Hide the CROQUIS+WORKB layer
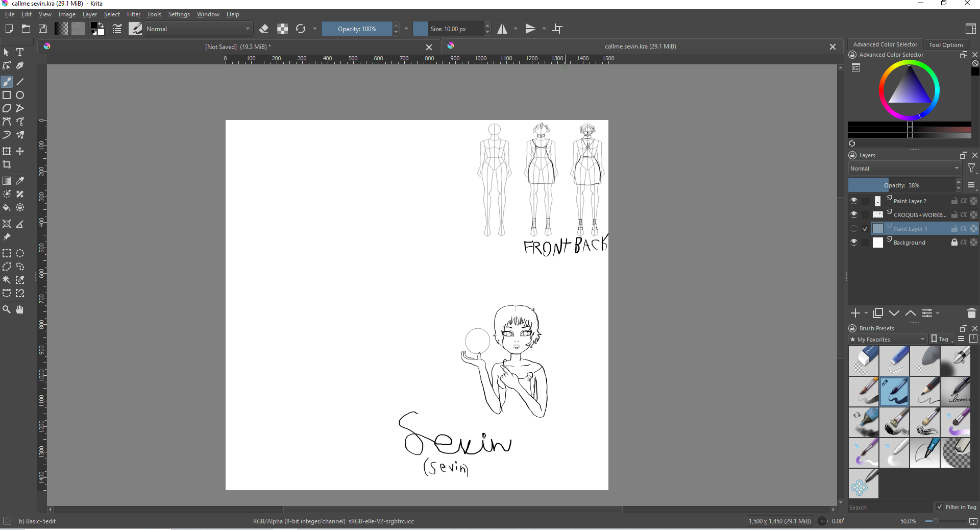 coord(854,214)
